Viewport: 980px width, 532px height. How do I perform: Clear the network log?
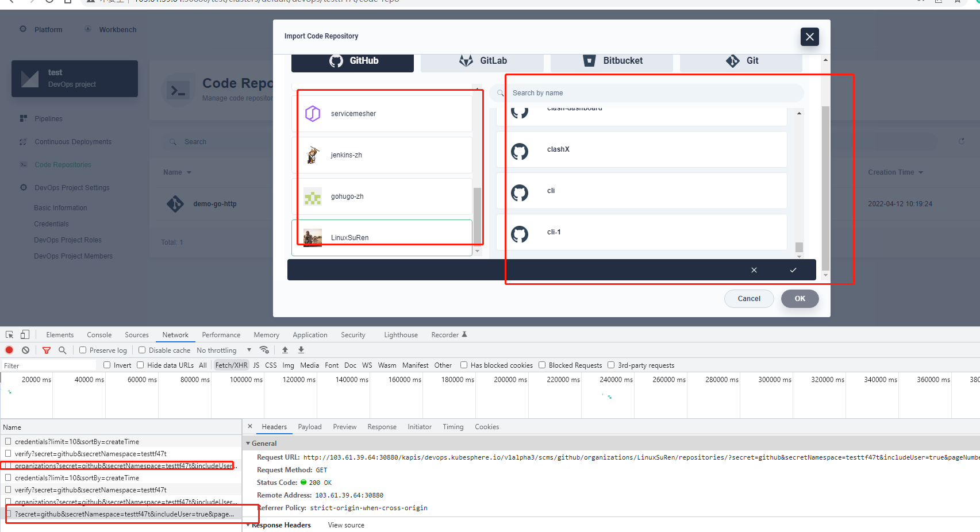tap(25, 350)
